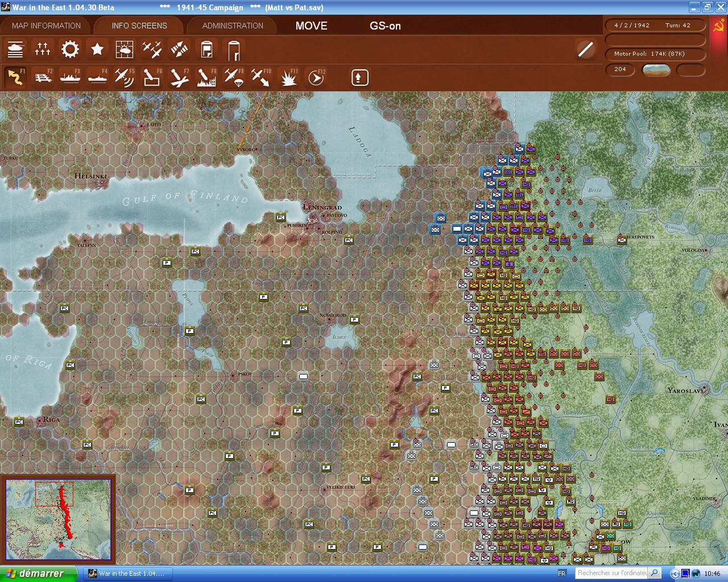Click the FR language indicator
Viewport: 728px width, 582px height.
pyautogui.click(x=562, y=573)
